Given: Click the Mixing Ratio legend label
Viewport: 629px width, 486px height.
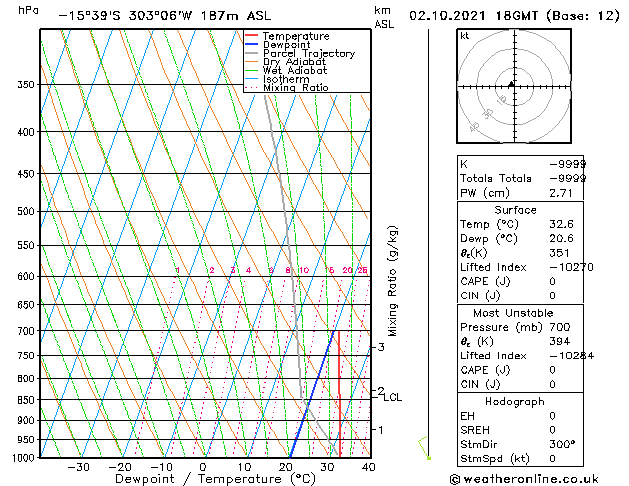Looking at the screenshot, I should (x=296, y=87).
